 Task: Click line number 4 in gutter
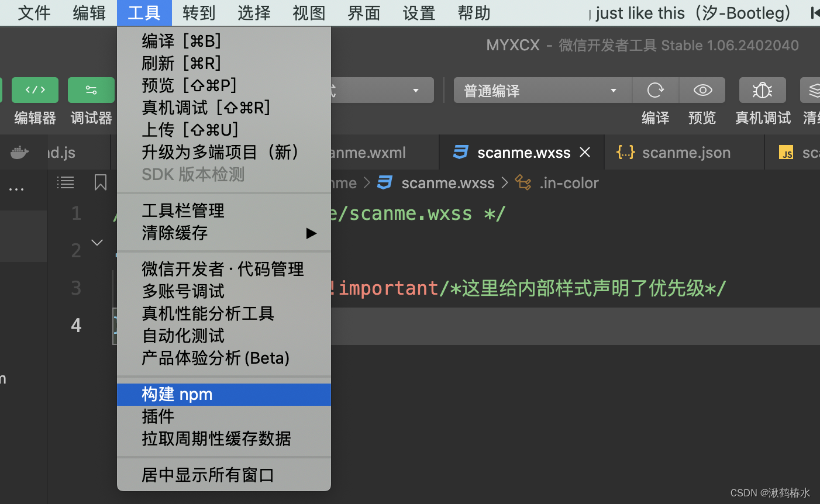[x=76, y=325]
